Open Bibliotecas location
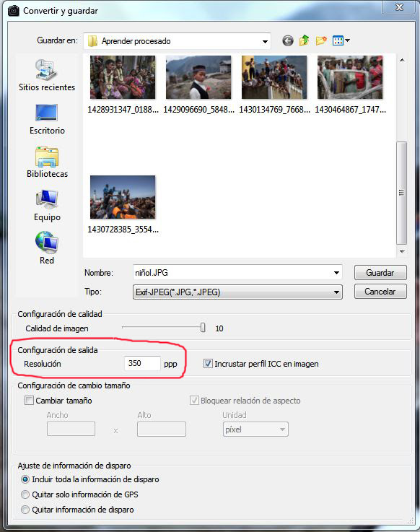Screen dimensions: 420x532 point(47,162)
